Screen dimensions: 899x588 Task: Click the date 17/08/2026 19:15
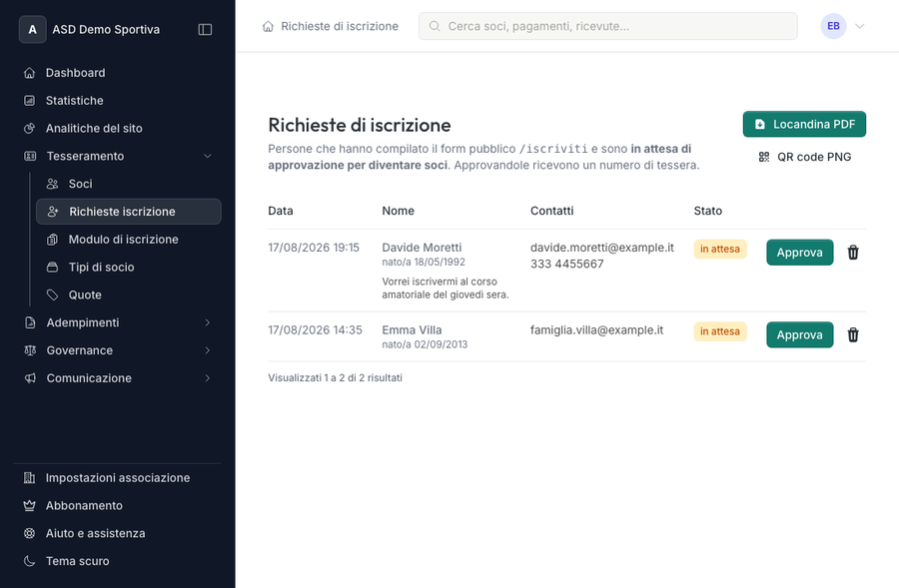(314, 248)
